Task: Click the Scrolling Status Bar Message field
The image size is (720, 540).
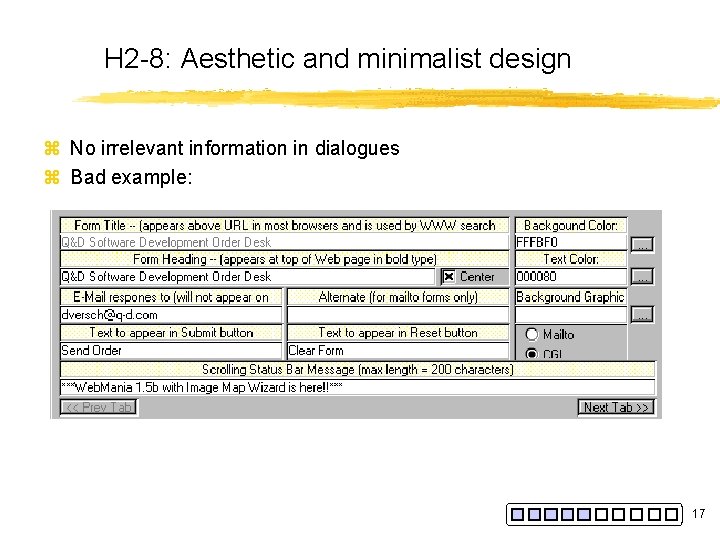Action: click(x=357, y=387)
